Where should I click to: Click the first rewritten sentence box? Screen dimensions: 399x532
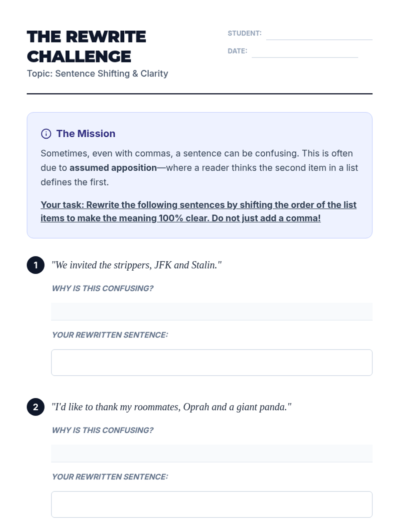point(211,362)
